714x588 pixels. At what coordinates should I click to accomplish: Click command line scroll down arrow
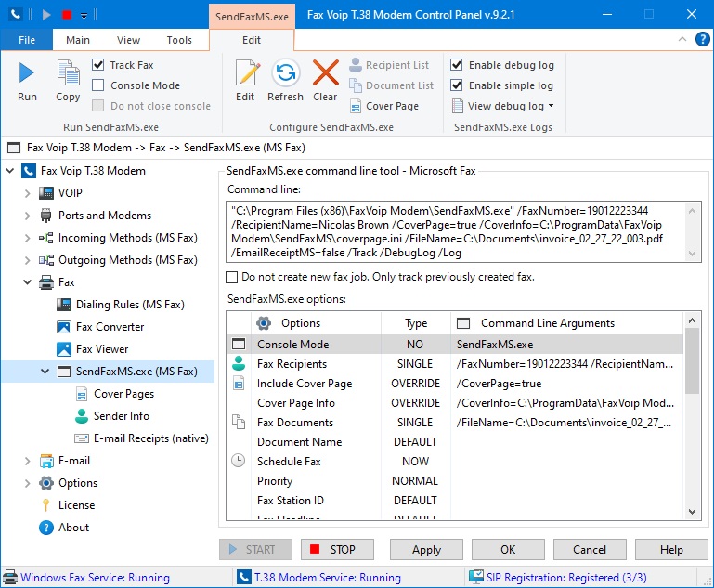pos(692,254)
